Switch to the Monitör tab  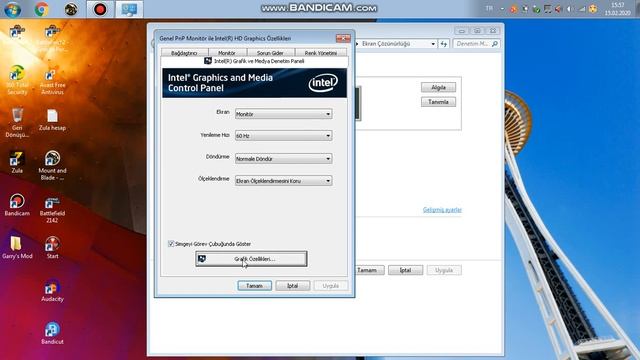point(227,53)
